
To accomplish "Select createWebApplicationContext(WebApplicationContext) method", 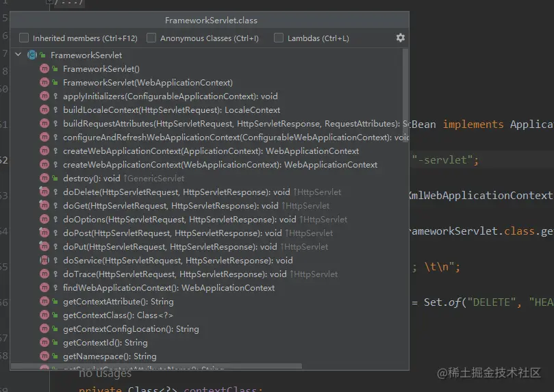I will (220, 165).
